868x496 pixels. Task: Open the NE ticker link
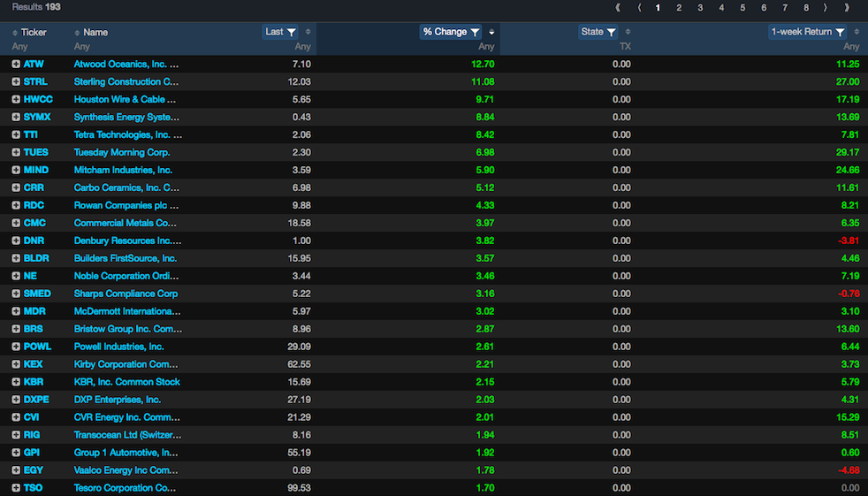pyautogui.click(x=30, y=276)
